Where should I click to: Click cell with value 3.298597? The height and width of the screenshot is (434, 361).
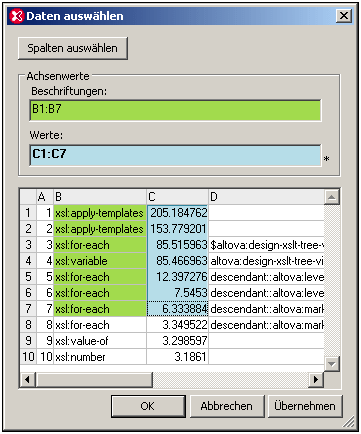point(178,341)
